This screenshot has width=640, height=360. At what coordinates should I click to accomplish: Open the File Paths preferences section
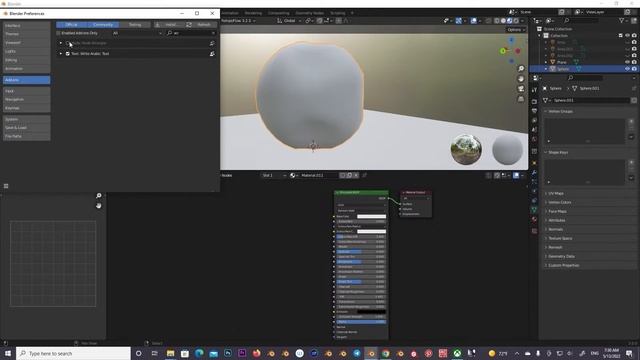point(27,136)
